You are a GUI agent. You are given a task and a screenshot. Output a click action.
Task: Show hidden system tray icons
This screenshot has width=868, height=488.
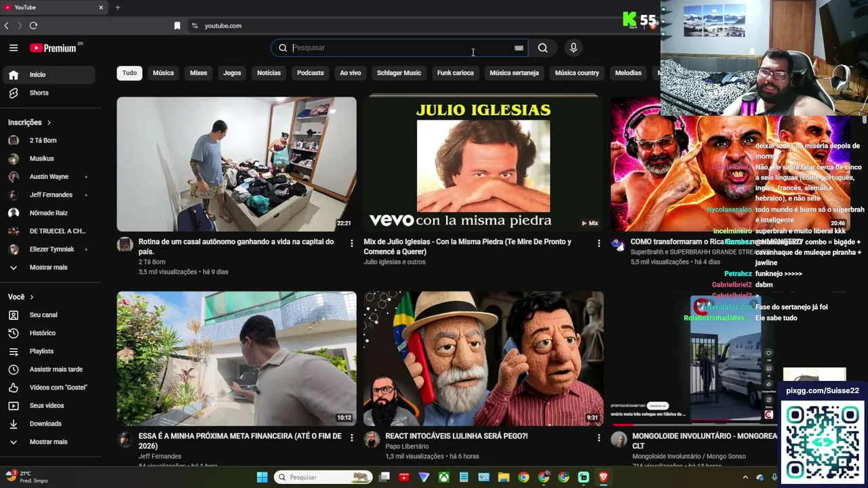(745, 477)
